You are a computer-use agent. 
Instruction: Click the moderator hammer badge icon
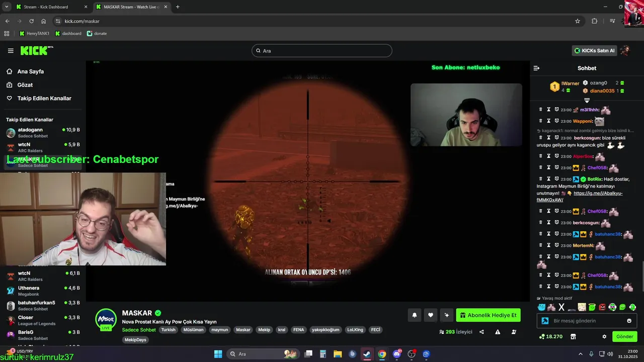[545, 321]
